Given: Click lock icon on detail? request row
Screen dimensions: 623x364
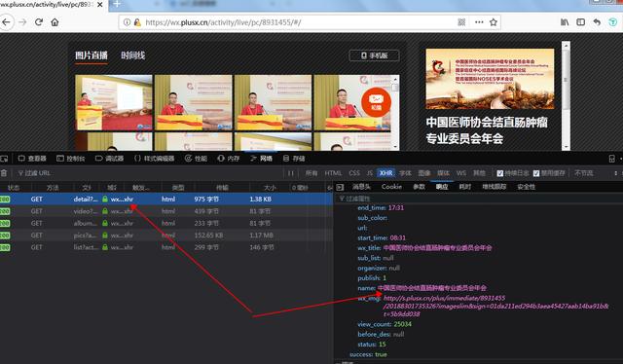Looking at the screenshot, I should pos(105,199).
